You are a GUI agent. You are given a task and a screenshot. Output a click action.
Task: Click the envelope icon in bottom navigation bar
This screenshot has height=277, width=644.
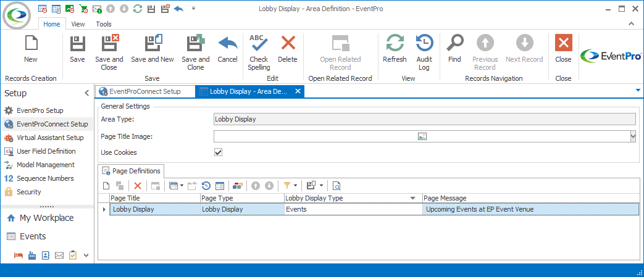click(x=59, y=255)
